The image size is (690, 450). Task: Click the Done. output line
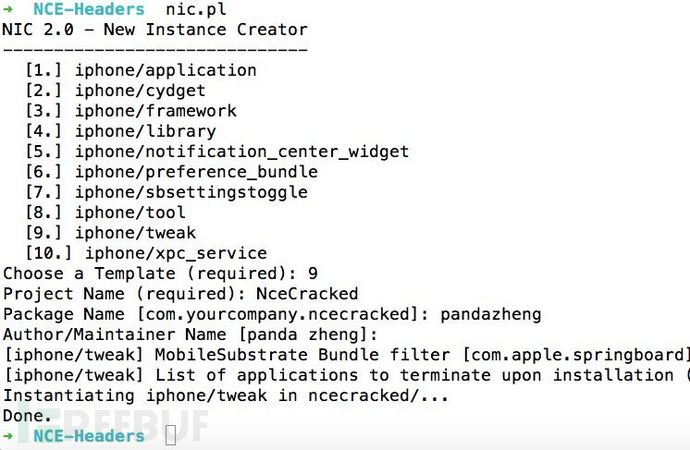[x=27, y=415]
